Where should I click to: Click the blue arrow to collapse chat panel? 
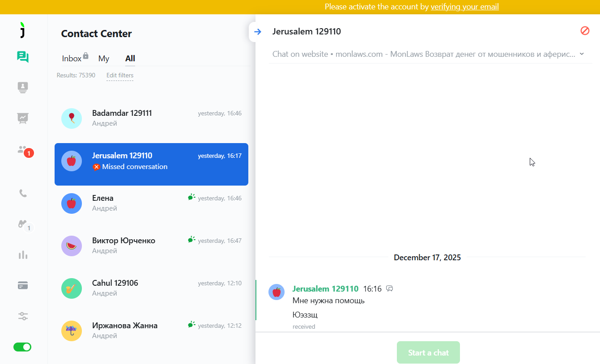(x=258, y=31)
